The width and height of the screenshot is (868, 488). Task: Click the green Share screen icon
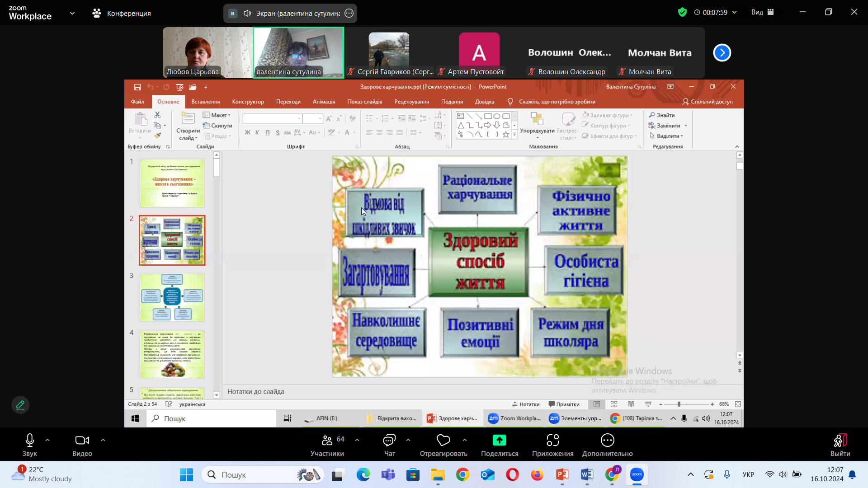[499, 440]
